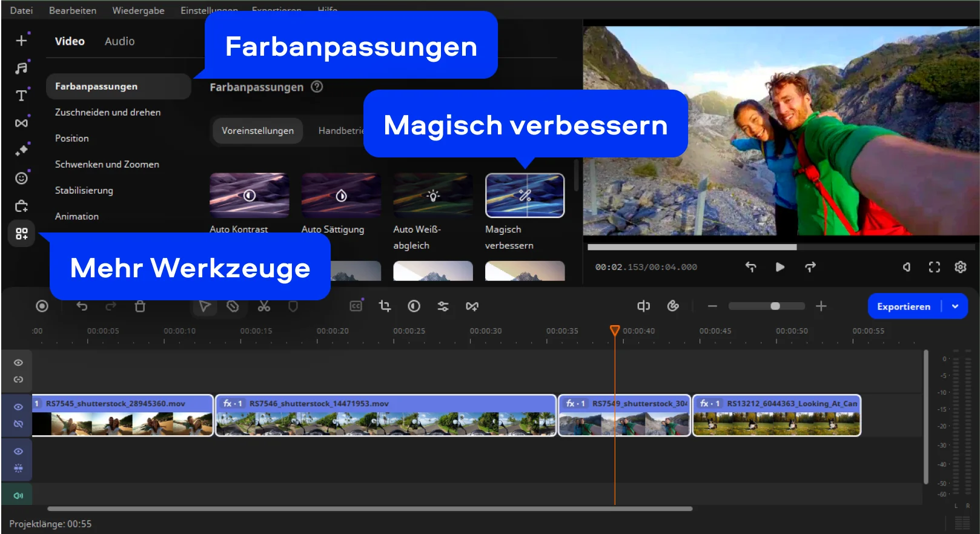Open the Wiedergabe menu

(138, 10)
